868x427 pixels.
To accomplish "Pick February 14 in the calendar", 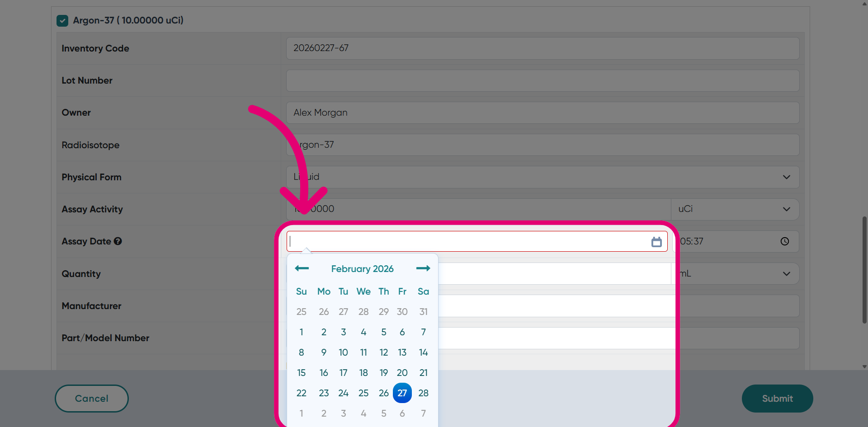I will point(424,352).
